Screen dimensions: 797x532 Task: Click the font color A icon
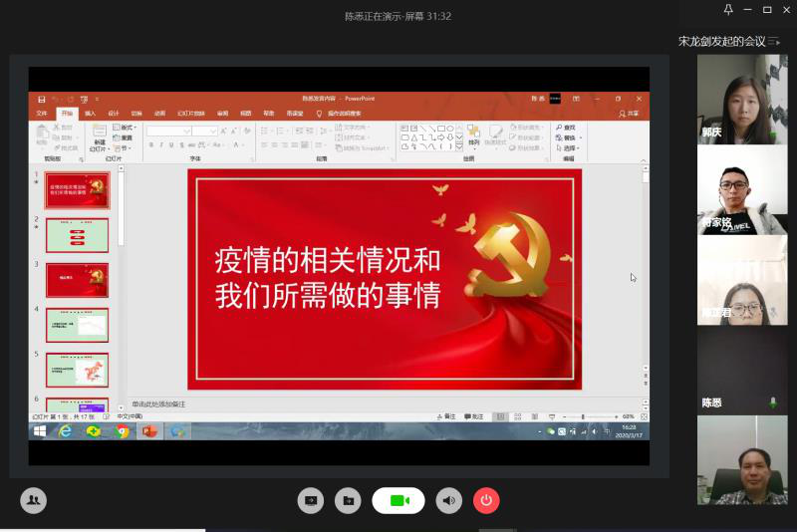point(237,145)
